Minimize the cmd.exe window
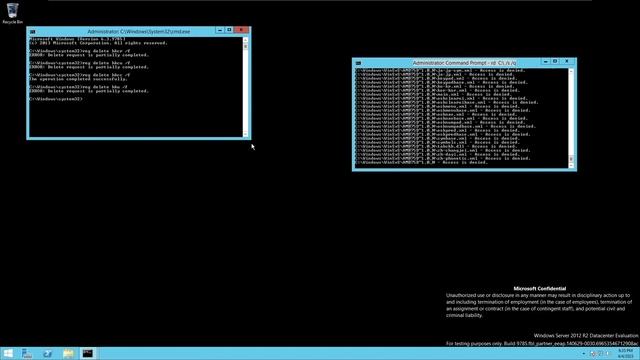The height and width of the screenshot is (360, 640). click(x=220, y=30)
